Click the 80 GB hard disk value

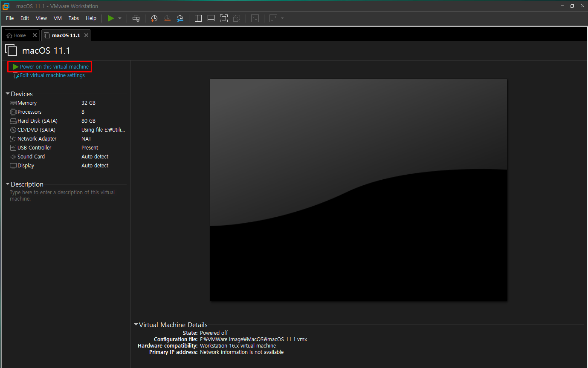[88, 121]
